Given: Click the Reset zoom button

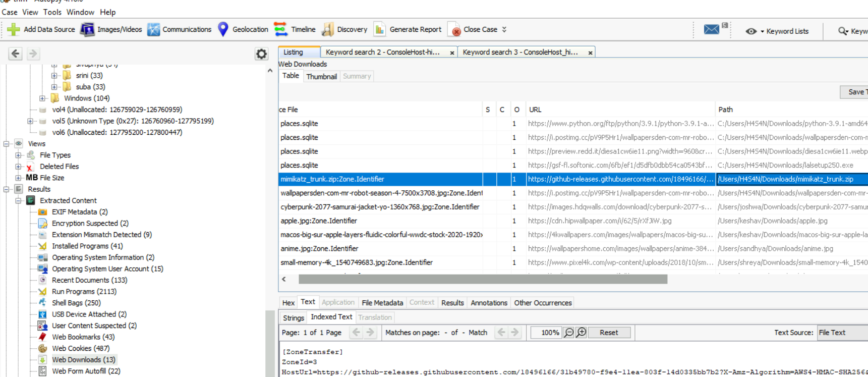Looking at the screenshot, I should pyautogui.click(x=608, y=333).
